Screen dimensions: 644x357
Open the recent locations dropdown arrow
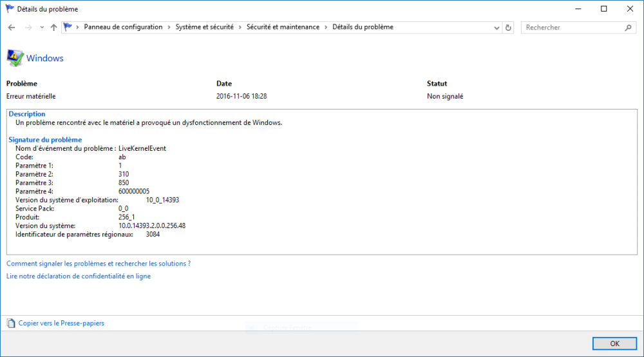[42, 28]
